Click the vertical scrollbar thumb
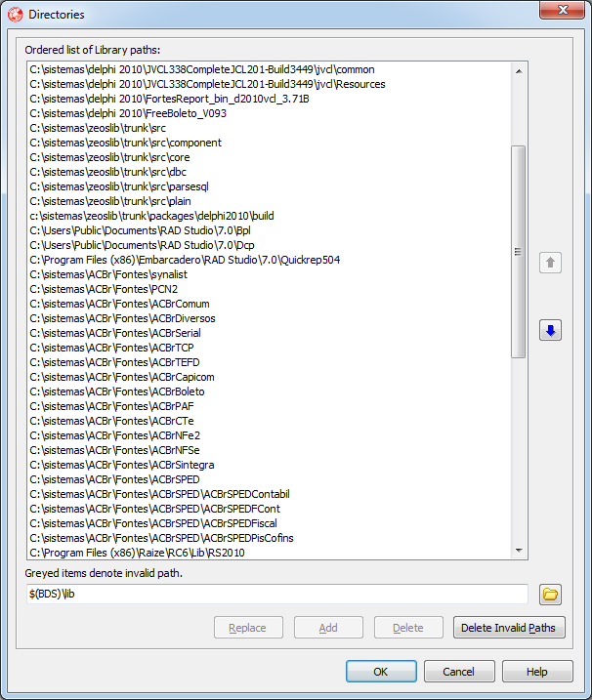The width and height of the screenshot is (592, 700). 519,252
